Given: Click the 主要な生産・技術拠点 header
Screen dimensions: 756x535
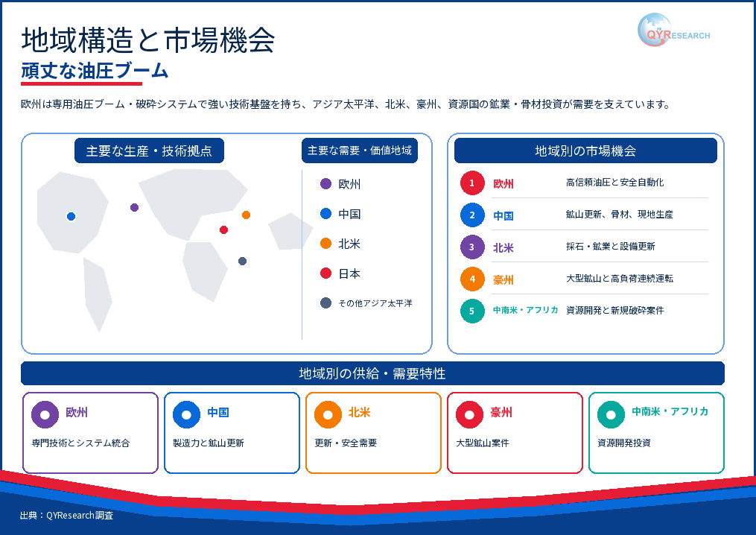Looking at the screenshot, I should pos(149,151).
